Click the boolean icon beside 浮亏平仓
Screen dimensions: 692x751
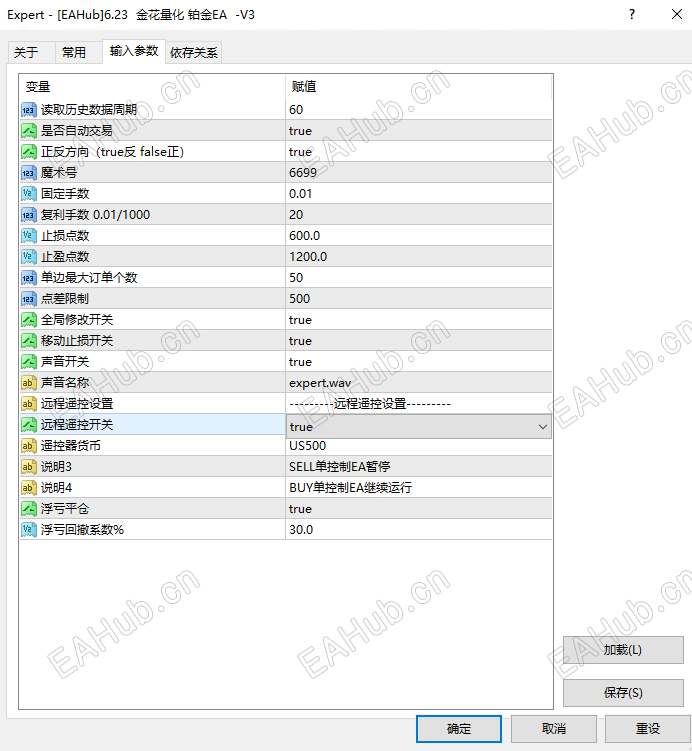click(29, 509)
